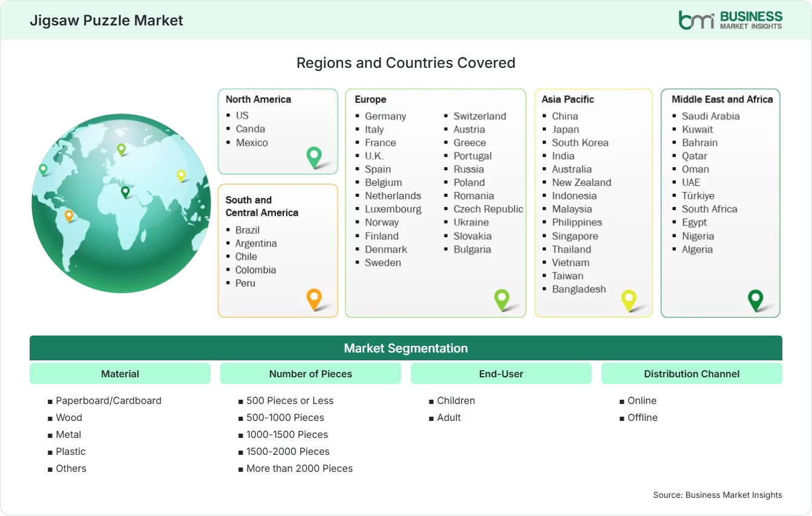812x516 pixels.
Task: Click the Business Market Insights logo
Action: [730, 20]
